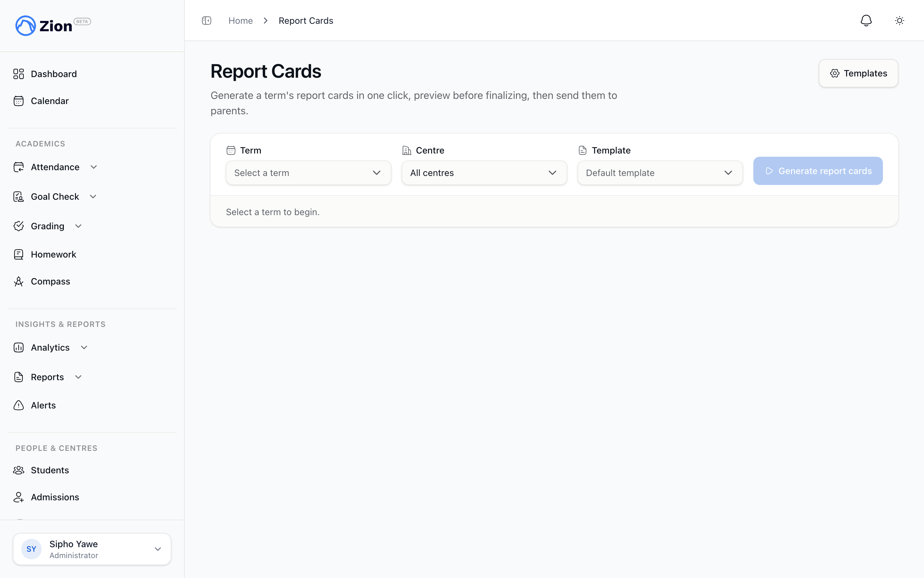Click the Goal Check icon
924x578 pixels.
pos(19,197)
